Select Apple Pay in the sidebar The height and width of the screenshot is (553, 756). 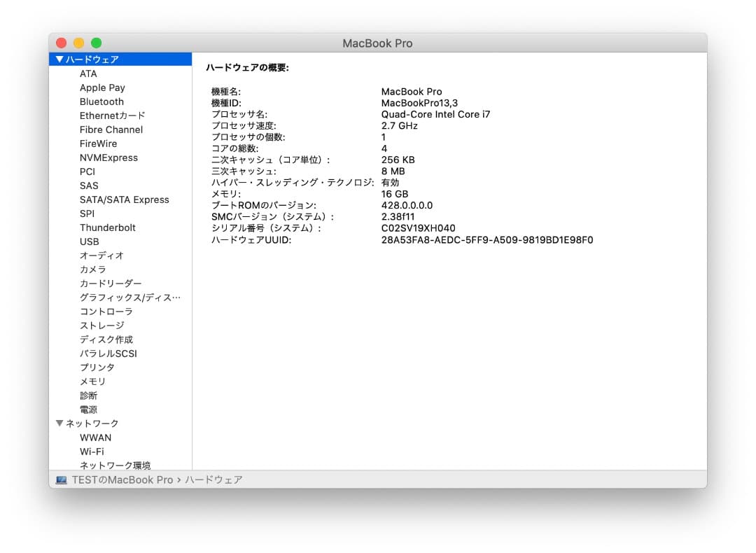click(102, 87)
